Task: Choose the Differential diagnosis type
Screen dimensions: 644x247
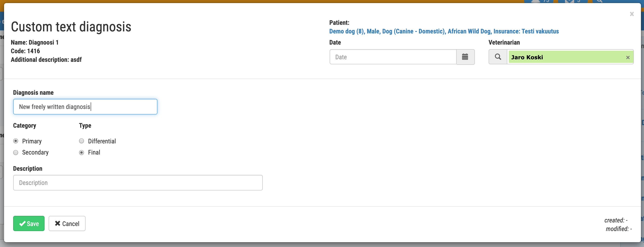Action: pos(82,141)
